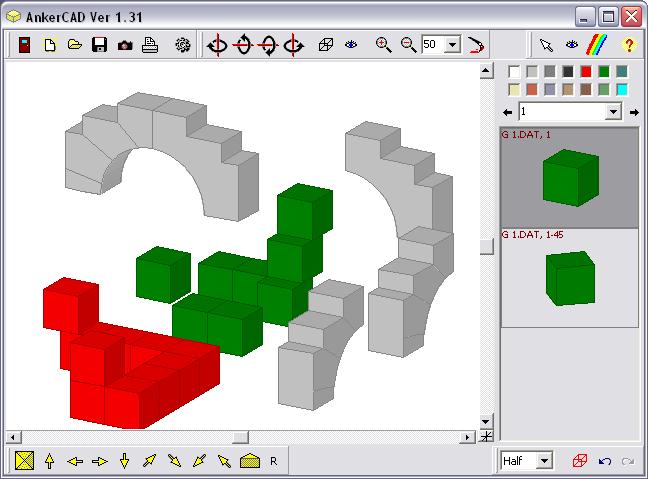Pick the cyan color swatch
Screen dimensions: 648x479
622,90
